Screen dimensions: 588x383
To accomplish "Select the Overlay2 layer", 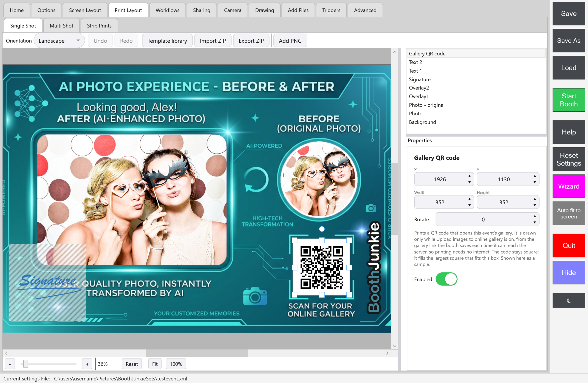I will 476,88.
